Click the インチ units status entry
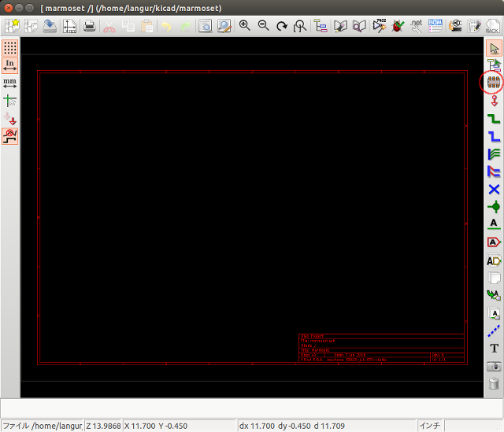Screen dimensions: 504x432 point(430,426)
